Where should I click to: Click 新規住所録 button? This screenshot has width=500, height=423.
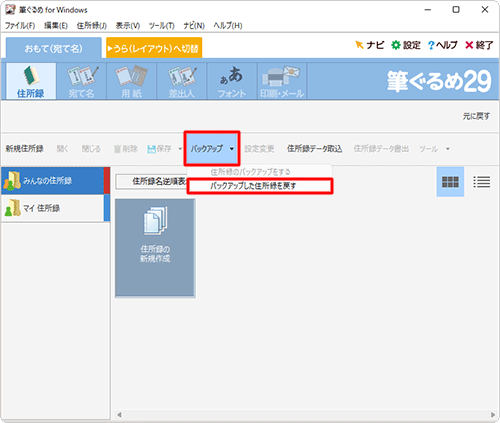point(24,149)
